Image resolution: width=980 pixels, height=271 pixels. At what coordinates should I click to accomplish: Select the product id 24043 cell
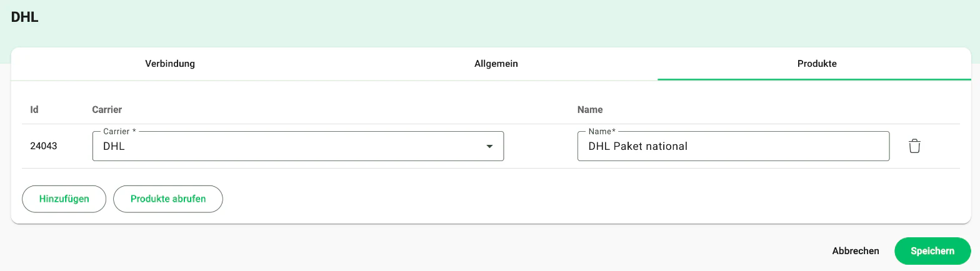click(x=44, y=147)
